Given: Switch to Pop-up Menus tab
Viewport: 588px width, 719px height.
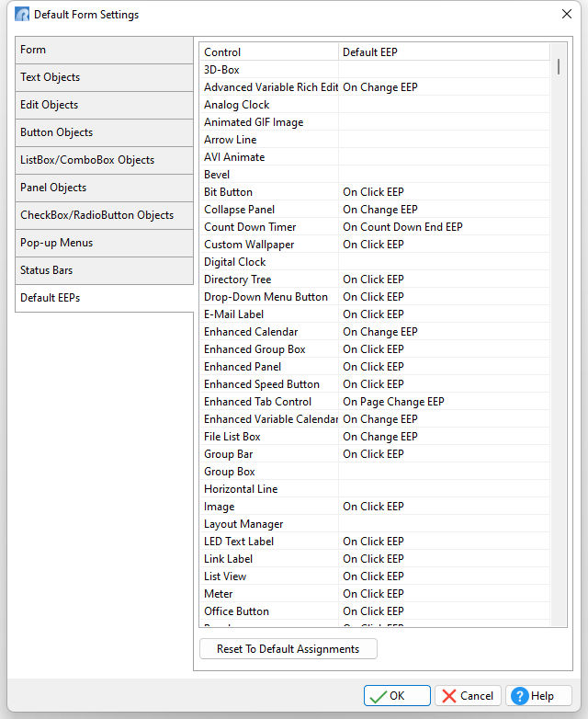Looking at the screenshot, I should coord(104,243).
